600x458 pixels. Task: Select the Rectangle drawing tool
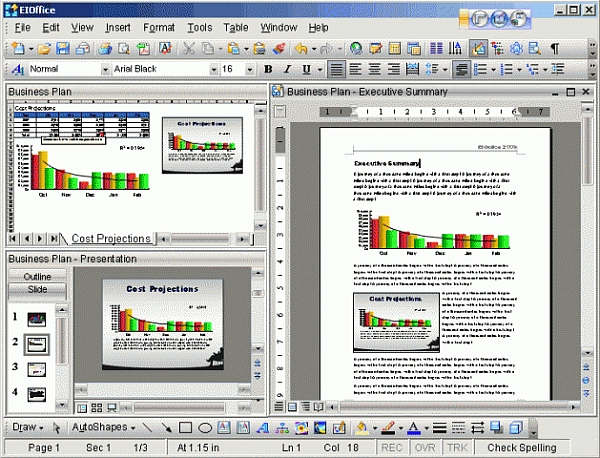(186, 427)
